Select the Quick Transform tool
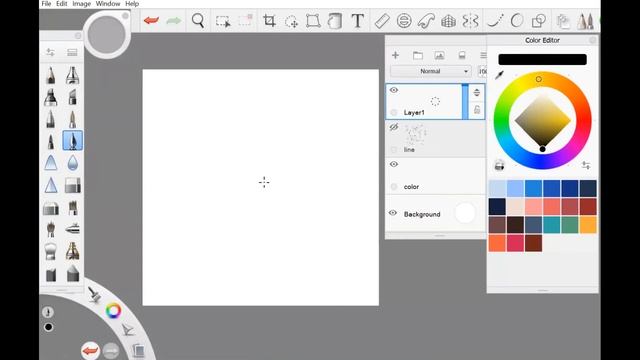Image resolution: width=640 pixels, height=360 pixels. coord(291,21)
